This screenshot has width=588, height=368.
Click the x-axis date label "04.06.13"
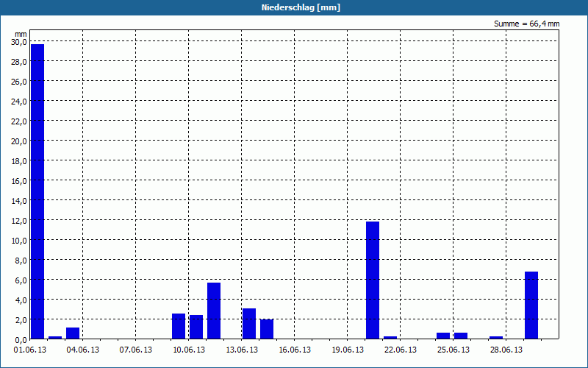click(x=82, y=350)
